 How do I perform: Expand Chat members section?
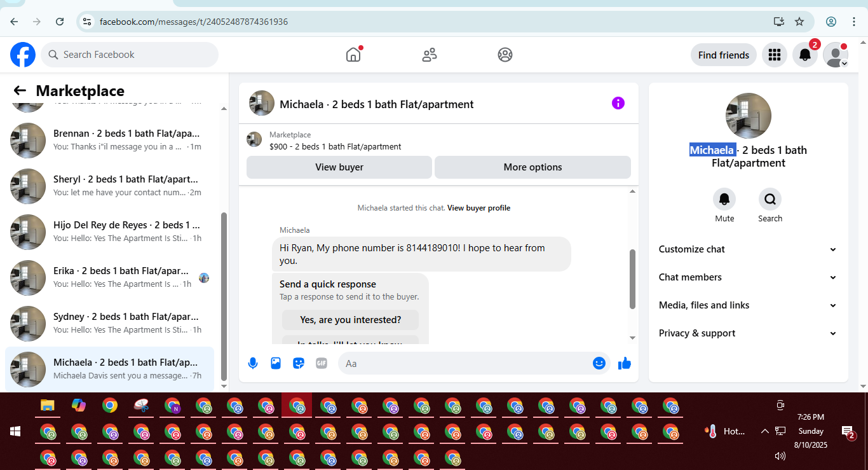748,277
